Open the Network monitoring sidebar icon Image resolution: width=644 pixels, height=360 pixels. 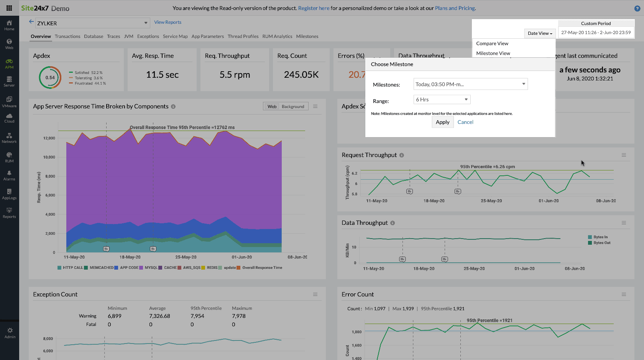[9, 138]
